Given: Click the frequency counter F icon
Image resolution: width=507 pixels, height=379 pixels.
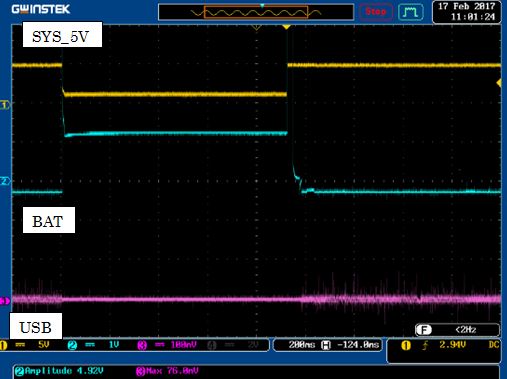Looking at the screenshot, I should (x=424, y=330).
